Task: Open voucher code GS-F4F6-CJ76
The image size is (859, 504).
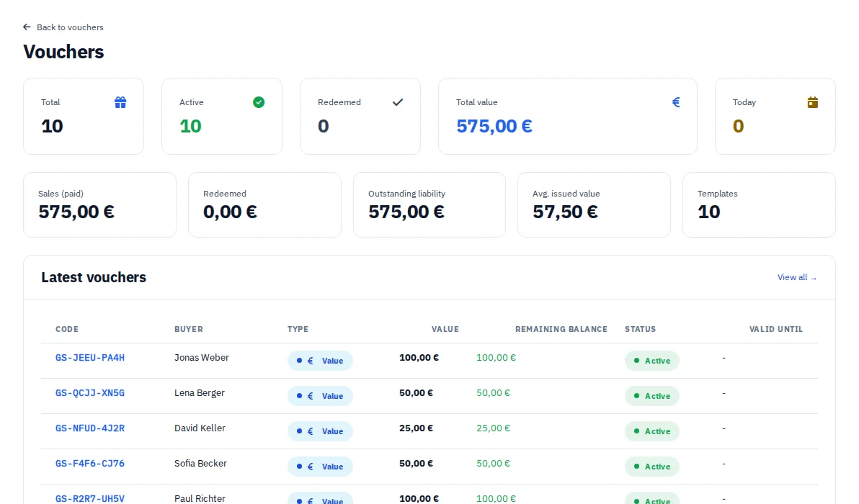Action: [90, 464]
